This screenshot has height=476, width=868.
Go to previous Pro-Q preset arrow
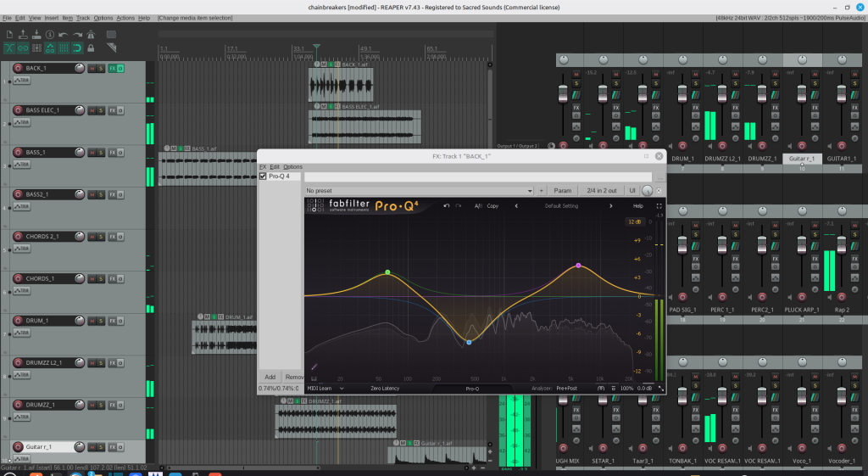516,205
